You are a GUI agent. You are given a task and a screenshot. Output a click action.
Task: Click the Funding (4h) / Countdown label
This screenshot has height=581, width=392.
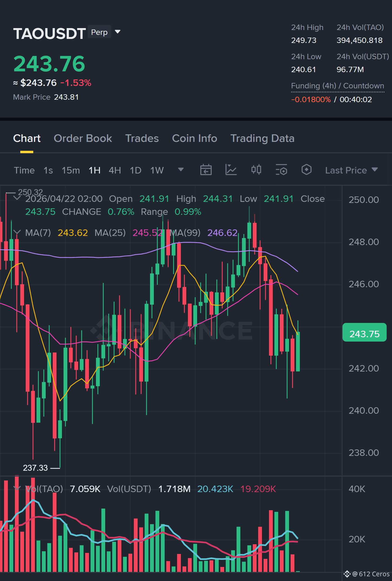337,86
